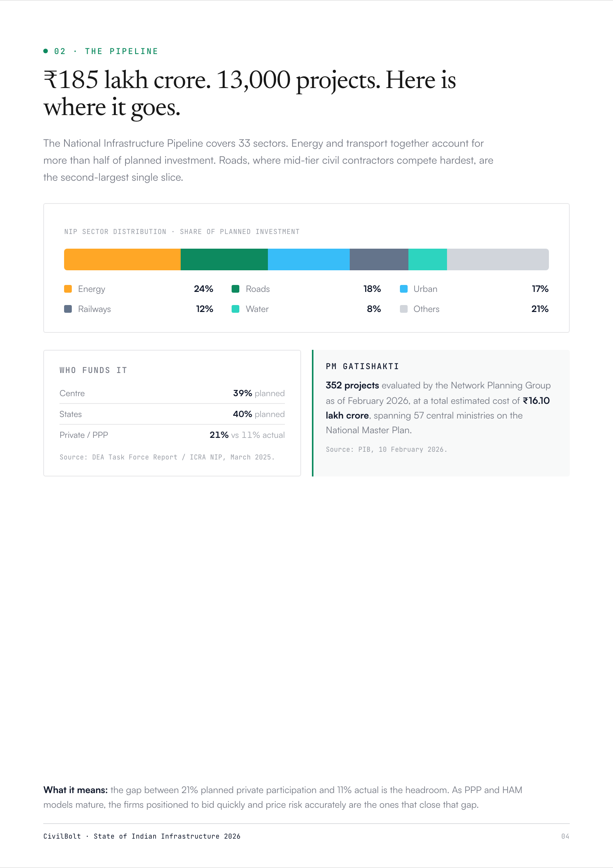The image size is (613, 868).
Task: Click the blue Urban legend swatch
Action: point(404,289)
